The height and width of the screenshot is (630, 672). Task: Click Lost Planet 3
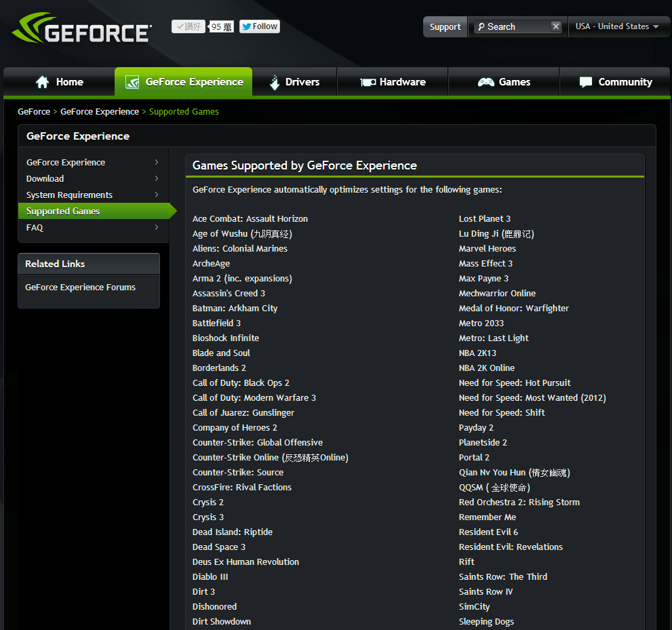[x=484, y=218]
